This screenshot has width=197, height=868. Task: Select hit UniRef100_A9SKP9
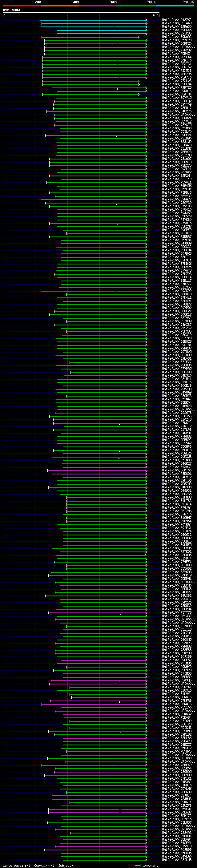[176, 291]
